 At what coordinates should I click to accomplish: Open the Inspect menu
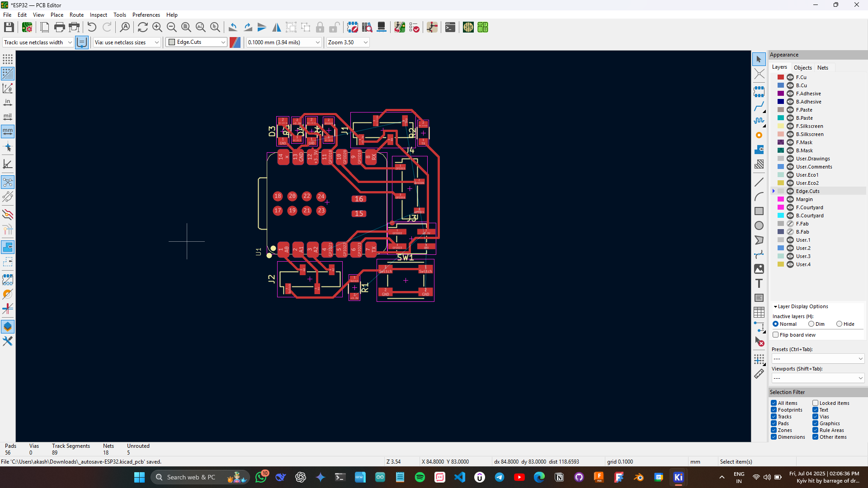98,15
